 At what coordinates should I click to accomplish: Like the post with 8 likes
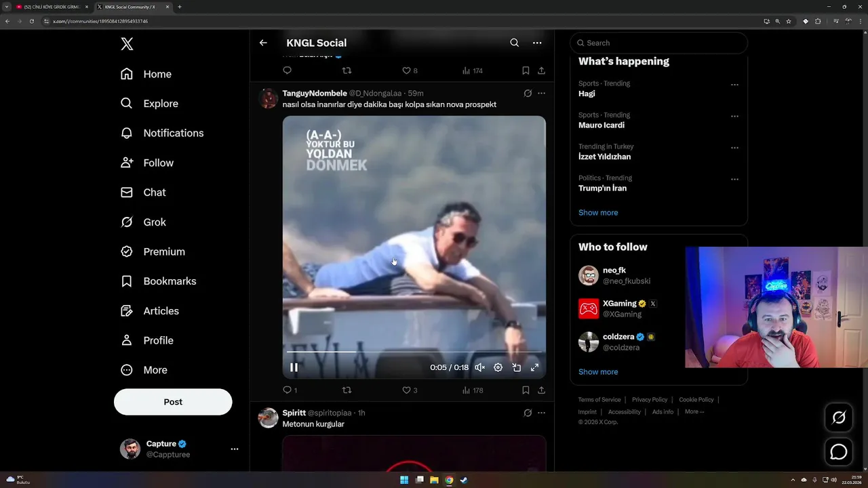pos(410,70)
